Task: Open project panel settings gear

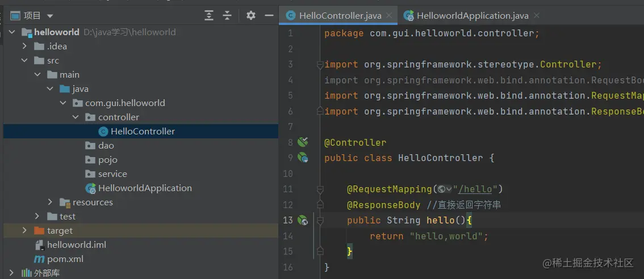Action: pos(251,15)
